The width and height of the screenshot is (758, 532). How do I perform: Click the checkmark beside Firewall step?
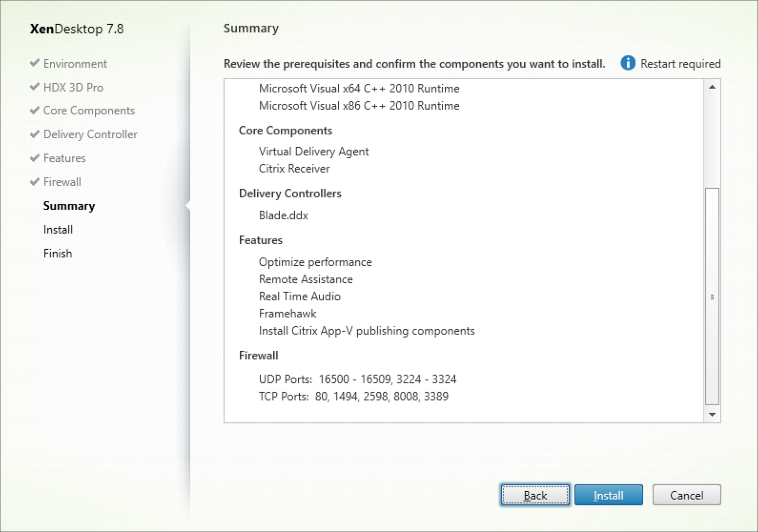pyautogui.click(x=34, y=182)
